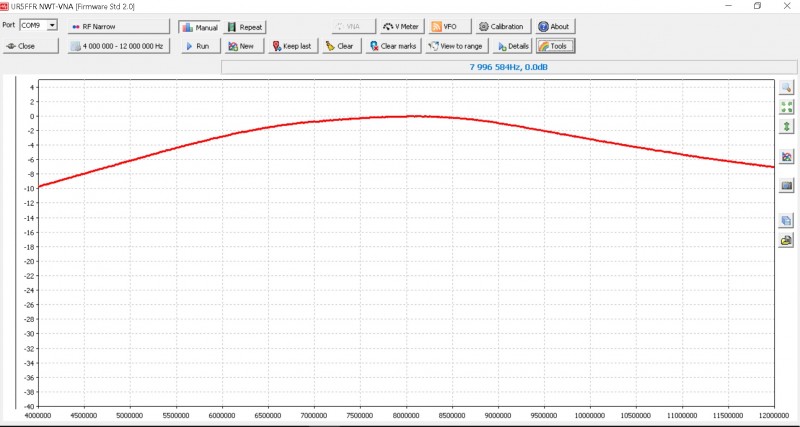Toggle the Tools panel button
The height and width of the screenshot is (427, 800).
tap(555, 46)
